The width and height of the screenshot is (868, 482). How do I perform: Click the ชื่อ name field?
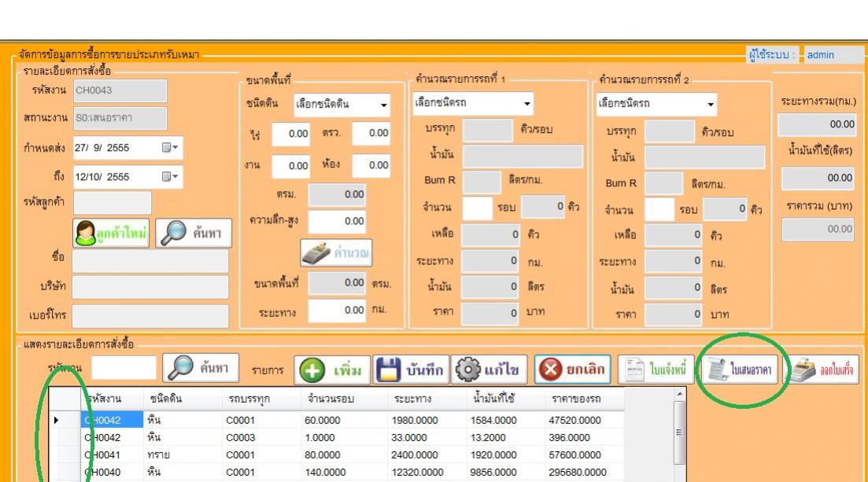pyautogui.click(x=150, y=260)
